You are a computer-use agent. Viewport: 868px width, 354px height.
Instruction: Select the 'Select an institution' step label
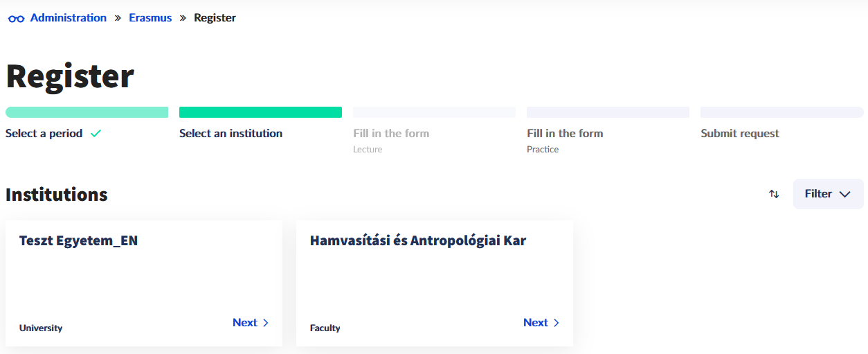point(230,134)
